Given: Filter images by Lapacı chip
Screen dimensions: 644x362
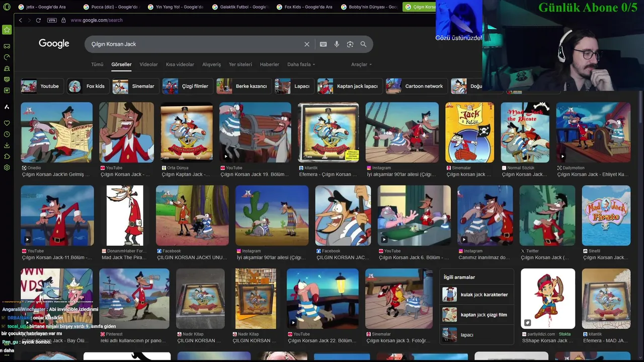Looking at the screenshot, I should pyautogui.click(x=294, y=86).
